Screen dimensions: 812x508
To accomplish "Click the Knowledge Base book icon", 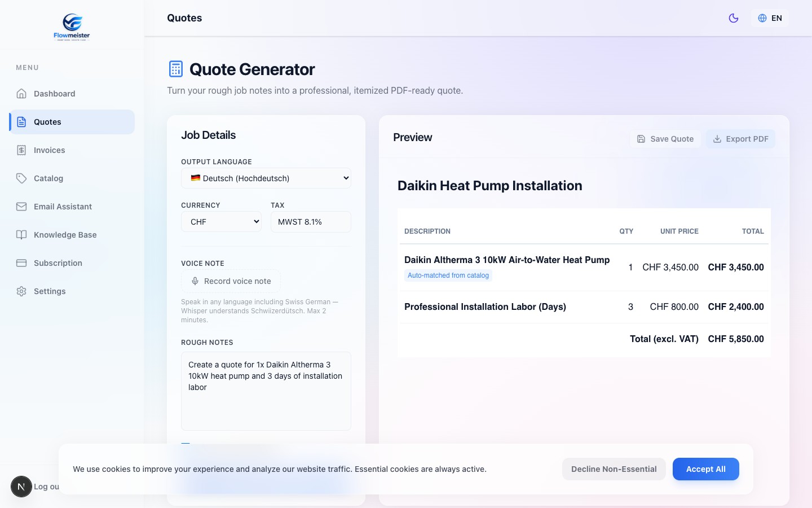I will [x=21, y=235].
